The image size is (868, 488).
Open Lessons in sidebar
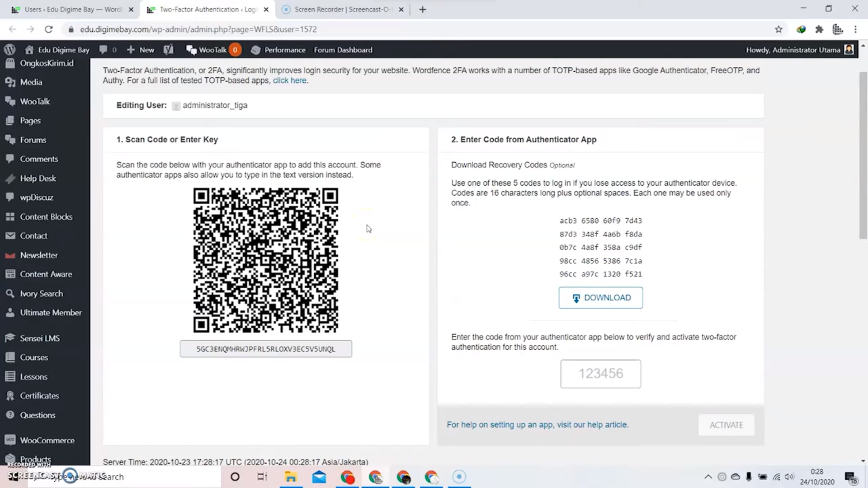click(45, 376)
